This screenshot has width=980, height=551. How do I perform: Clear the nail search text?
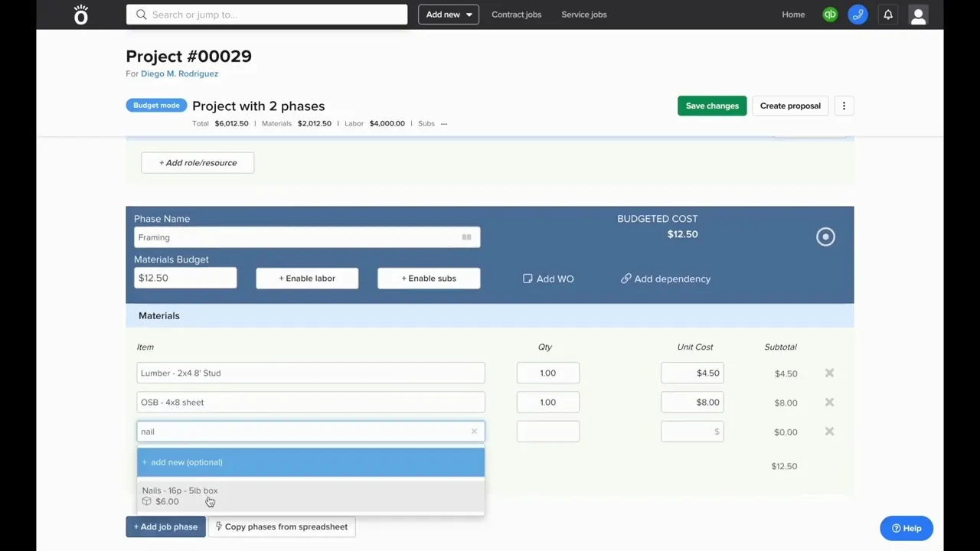coord(474,432)
